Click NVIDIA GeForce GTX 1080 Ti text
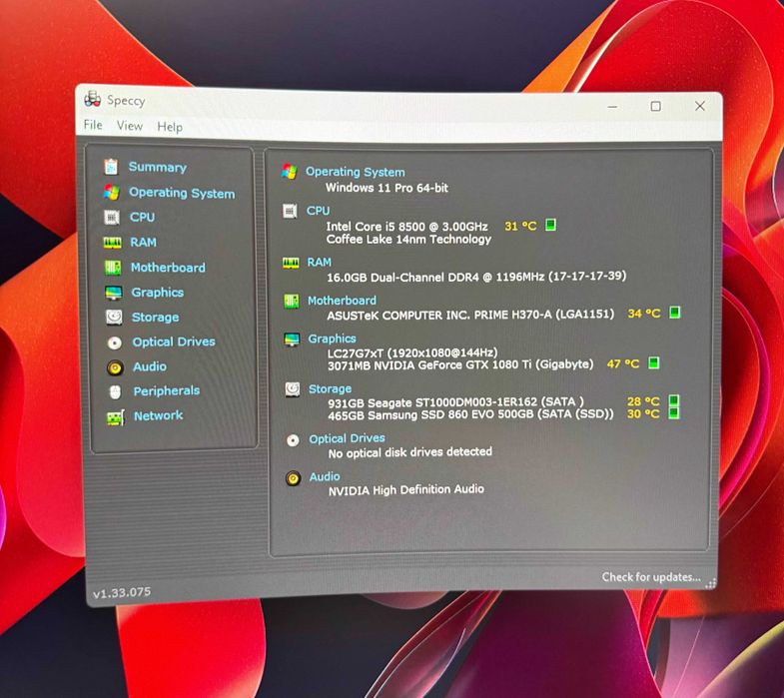Image resolution: width=784 pixels, height=698 pixels. click(460, 365)
